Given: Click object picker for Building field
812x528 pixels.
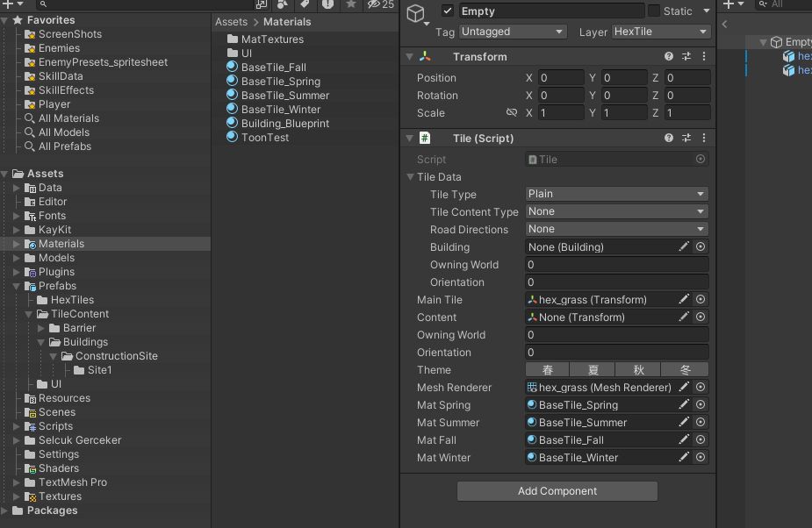Looking at the screenshot, I should point(701,247).
